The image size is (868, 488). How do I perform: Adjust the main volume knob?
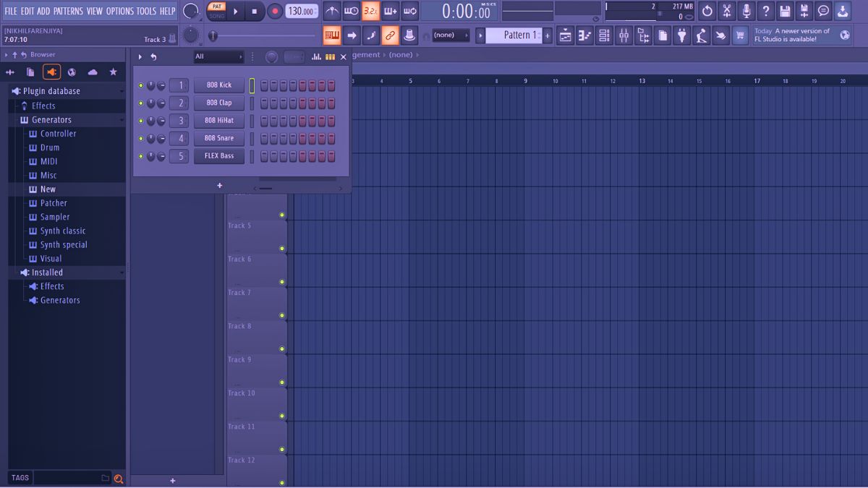point(190,11)
